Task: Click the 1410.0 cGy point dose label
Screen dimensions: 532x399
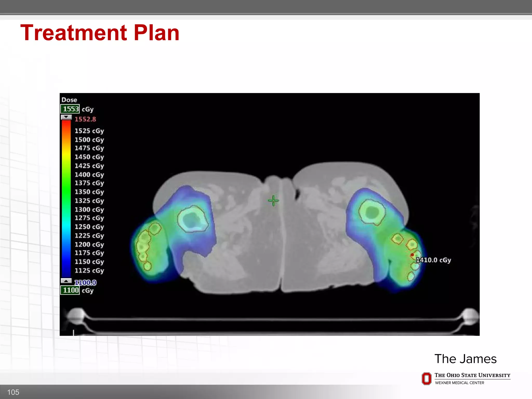Action: point(433,260)
